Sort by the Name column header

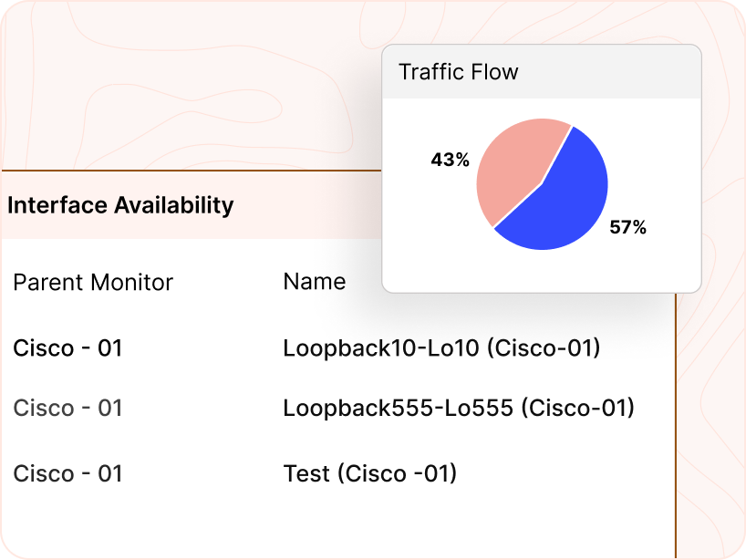pos(314,282)
